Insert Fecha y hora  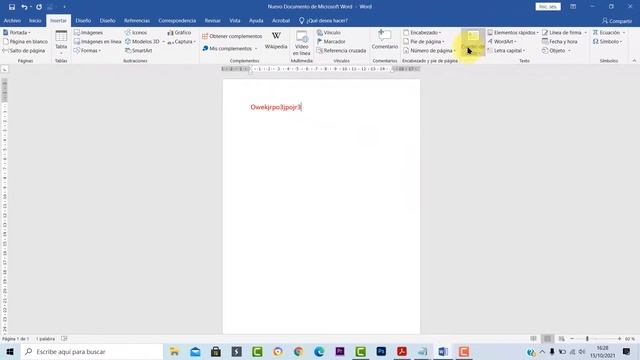coord(560,42)
